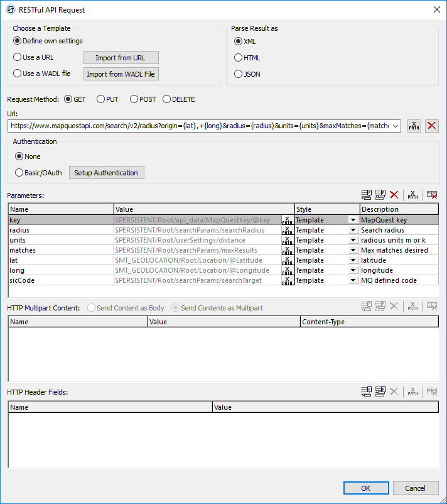Click the red Delete icon above Parameters table

pyautogui.click(x=394, y=195)
